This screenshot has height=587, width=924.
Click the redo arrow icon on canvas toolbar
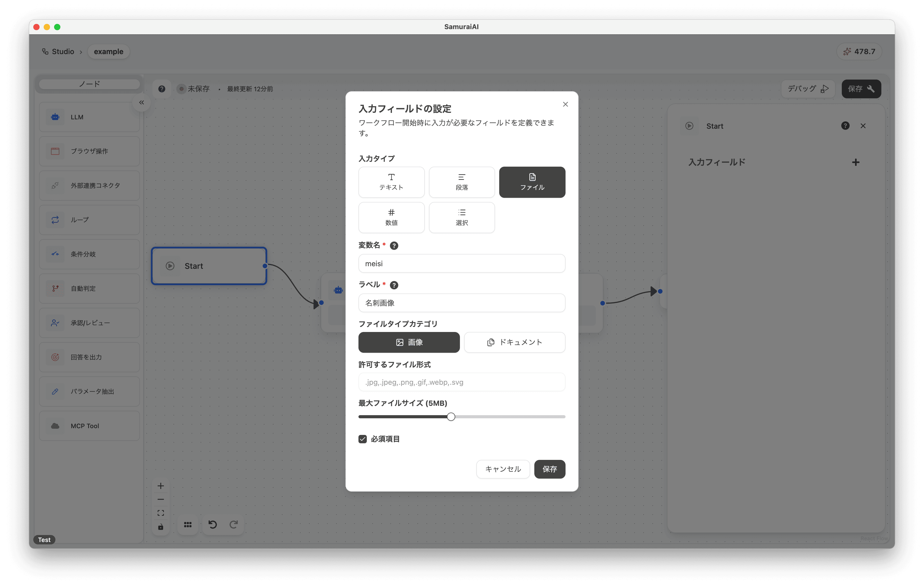point(233,524)
